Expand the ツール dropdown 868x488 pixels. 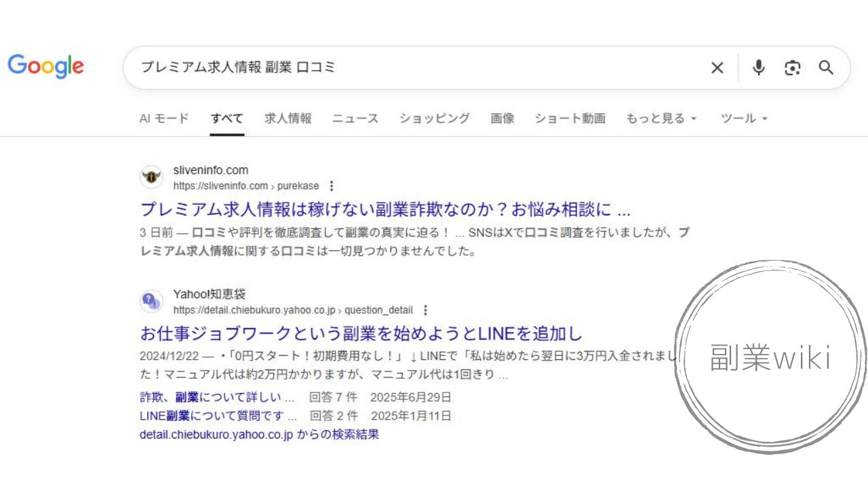point(744,119)
